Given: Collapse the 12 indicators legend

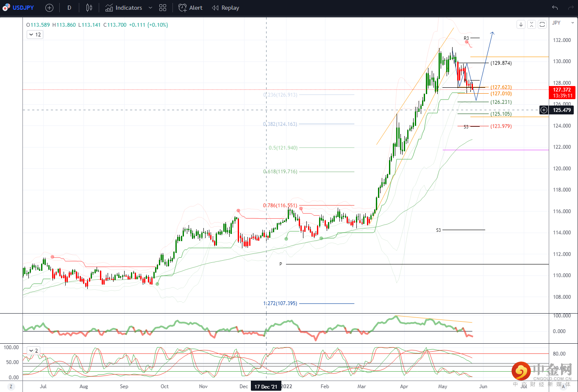Looking at the screenshot, I should click(35, 35).
